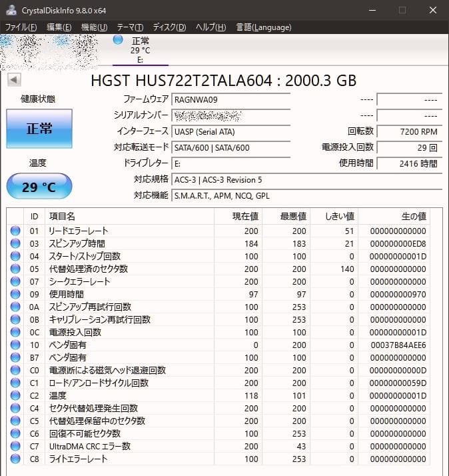Click the blurred シリアルナンバー field
Screen dimensions: 449x476
(231, 115)
